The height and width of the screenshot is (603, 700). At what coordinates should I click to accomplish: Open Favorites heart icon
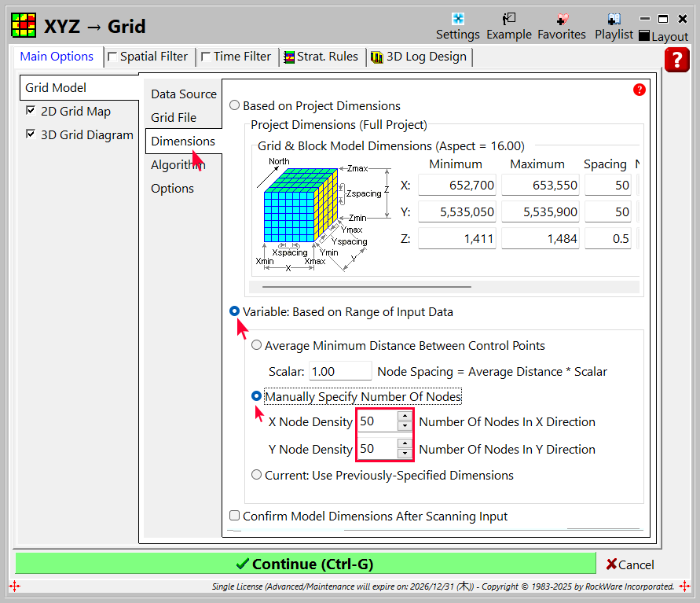561,19
